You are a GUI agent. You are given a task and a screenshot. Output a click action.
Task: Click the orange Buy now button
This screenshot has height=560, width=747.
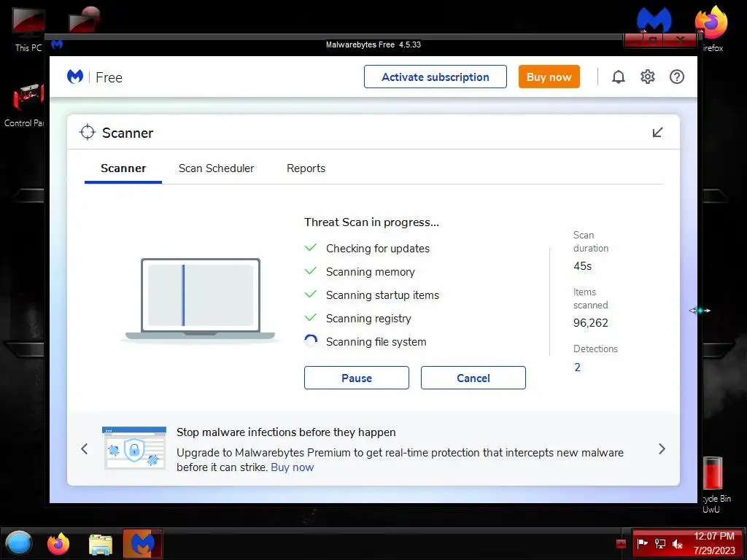pos(549,77)
